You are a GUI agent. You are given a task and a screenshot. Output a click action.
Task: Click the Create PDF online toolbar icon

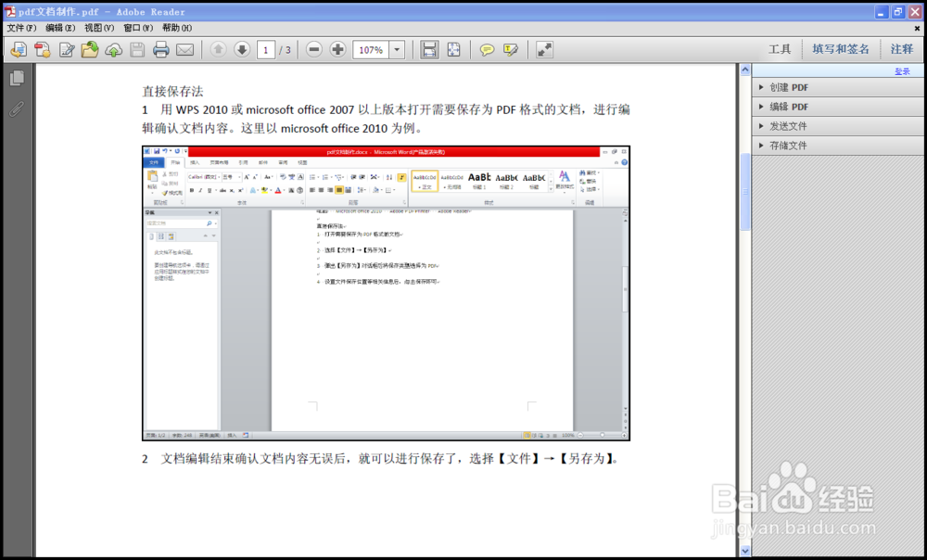point(19,50)
